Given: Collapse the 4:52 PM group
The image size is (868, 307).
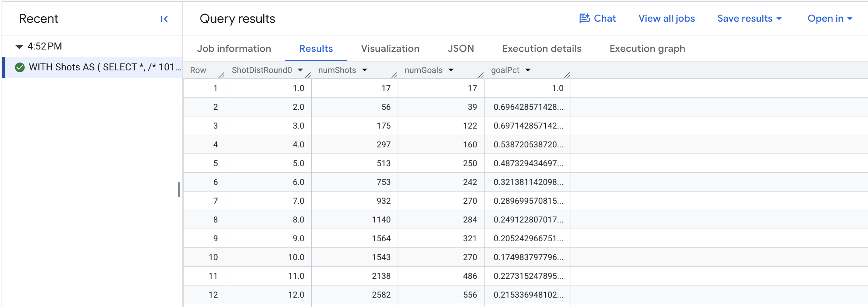Looking at the screenshot, I should pyautogui.click(x=19, y=47).
